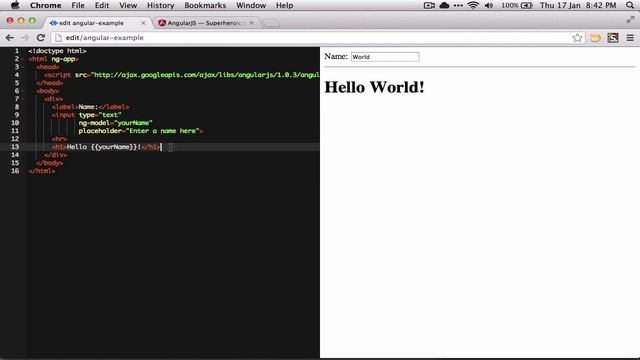Click the address bar with edit/angular-example
The image size is (640, 360).
pos(318,38)
